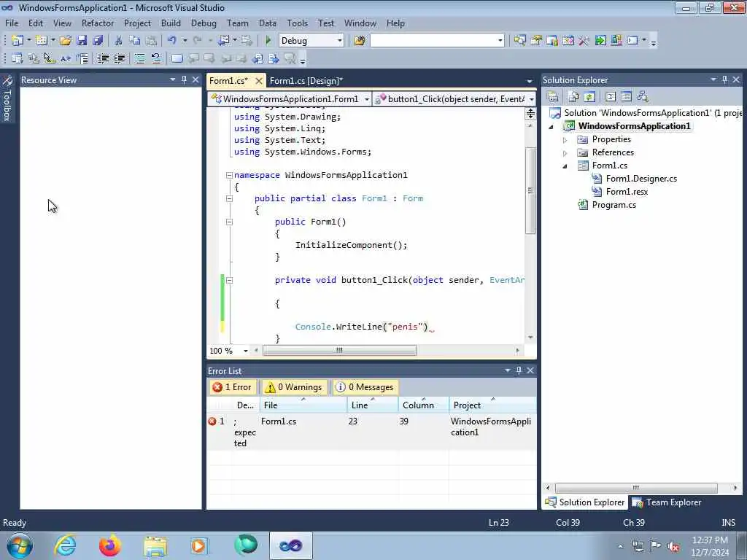Expand the Properties node in Solution Explorer
The width and height of the screenshot is (747, 560).
pos(565,140)
